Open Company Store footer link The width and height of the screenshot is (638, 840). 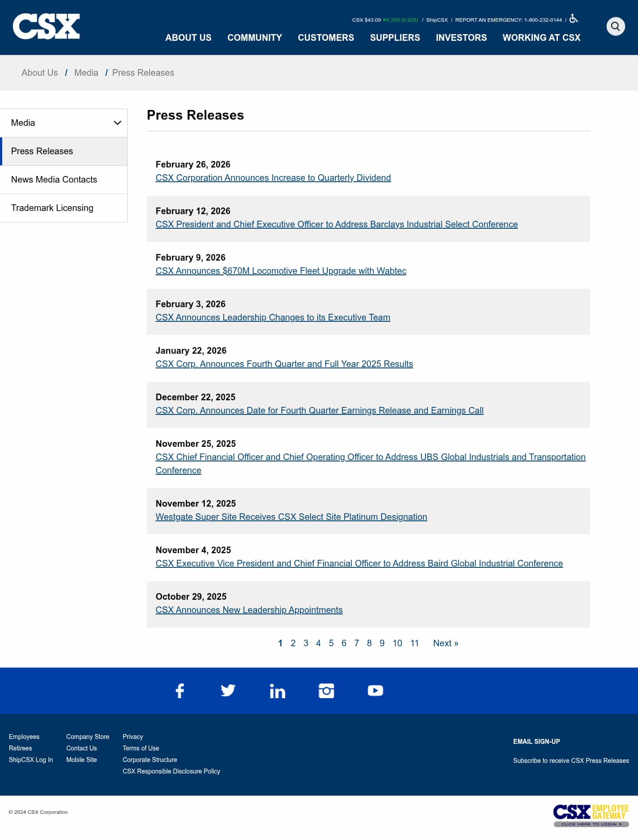click(88, 737)
